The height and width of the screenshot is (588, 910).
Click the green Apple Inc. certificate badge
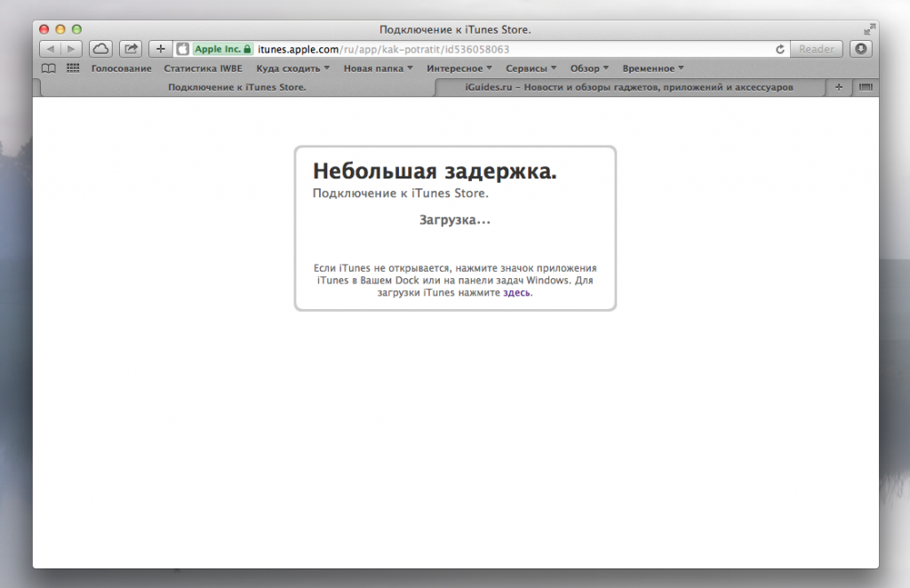pos(223,49)
